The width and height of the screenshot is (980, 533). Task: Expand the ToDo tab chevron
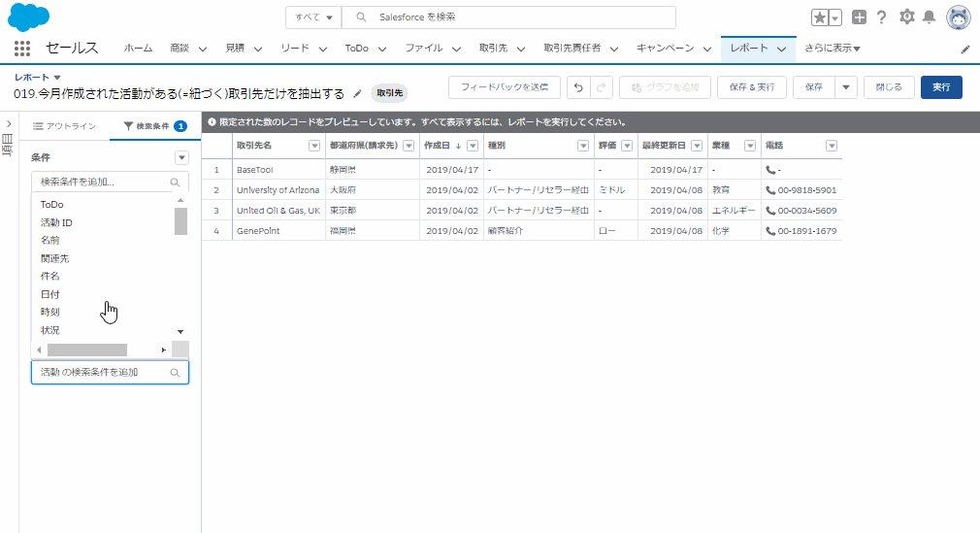(x=382, y=49)
